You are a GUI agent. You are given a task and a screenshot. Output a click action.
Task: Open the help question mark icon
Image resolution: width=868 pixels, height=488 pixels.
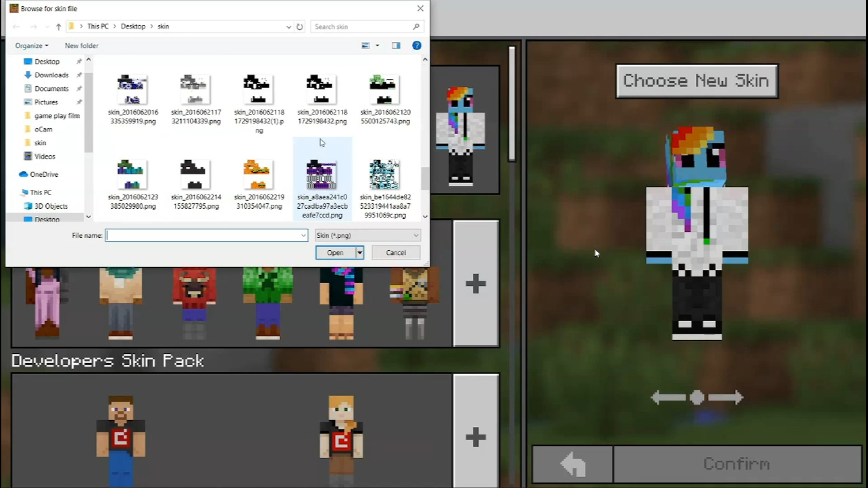[416, 46]
